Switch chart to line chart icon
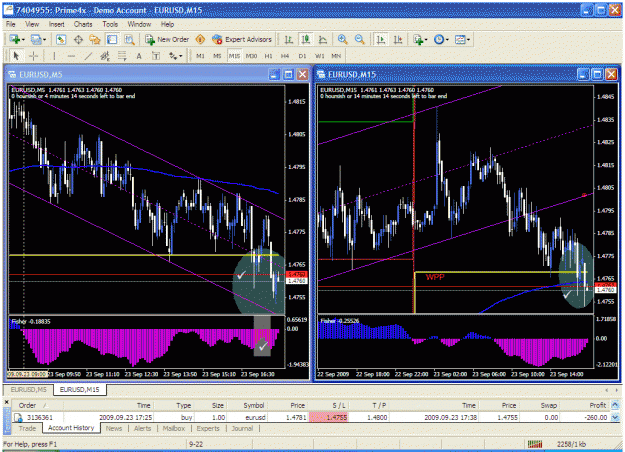Image resolution: width=625 pixels, height=452 pixels. 323,39
